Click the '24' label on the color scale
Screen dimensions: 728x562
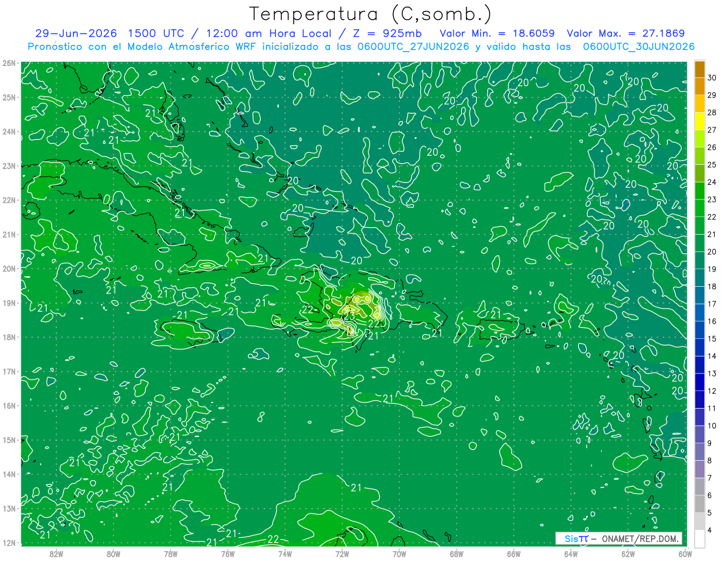(712, 182)
